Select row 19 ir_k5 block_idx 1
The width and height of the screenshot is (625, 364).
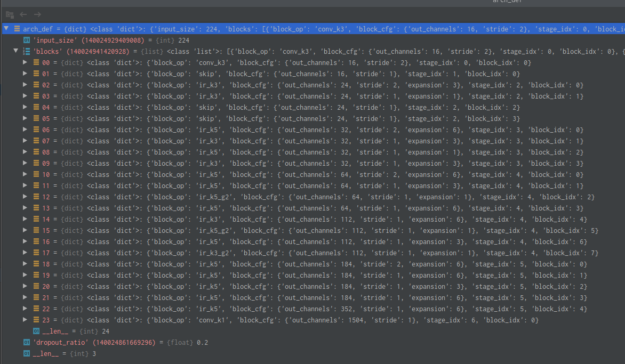coord(313,275)
